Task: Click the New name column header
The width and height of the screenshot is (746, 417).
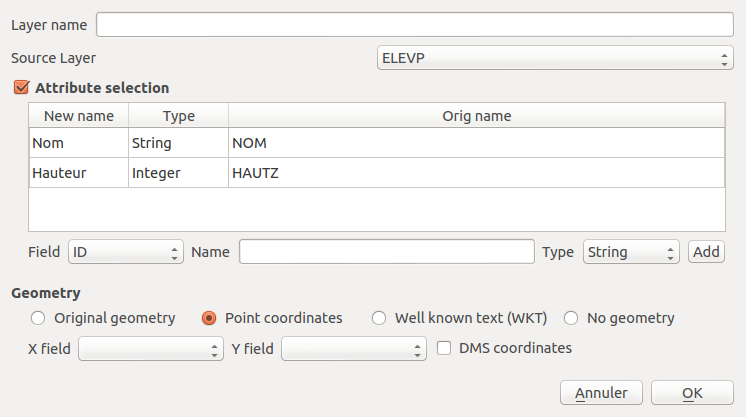Action: 79,116
